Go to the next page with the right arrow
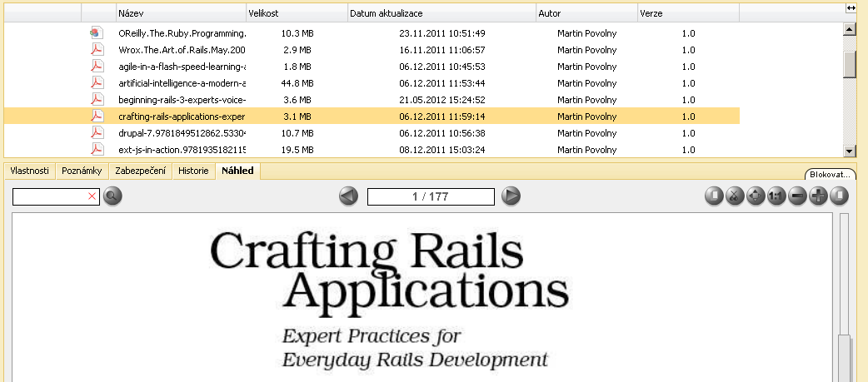The height and width of the screenshot is (382, 868). (x=511, y=196)
